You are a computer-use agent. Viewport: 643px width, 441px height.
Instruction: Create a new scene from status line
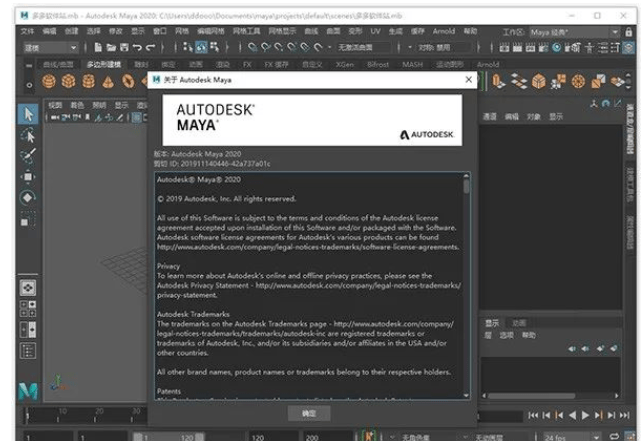98,47
